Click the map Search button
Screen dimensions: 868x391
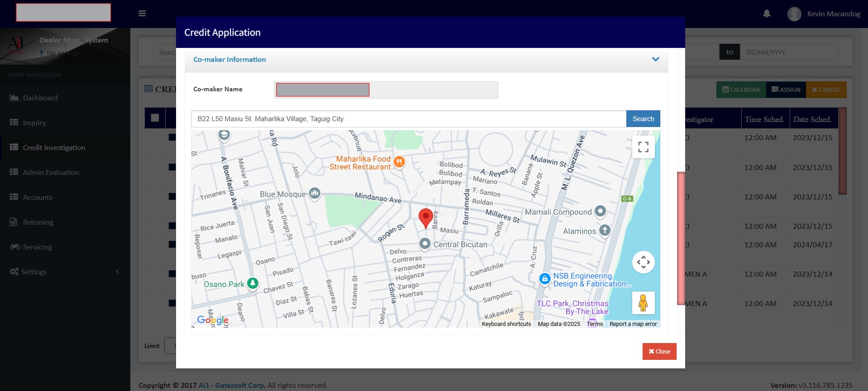click(643, 119)
